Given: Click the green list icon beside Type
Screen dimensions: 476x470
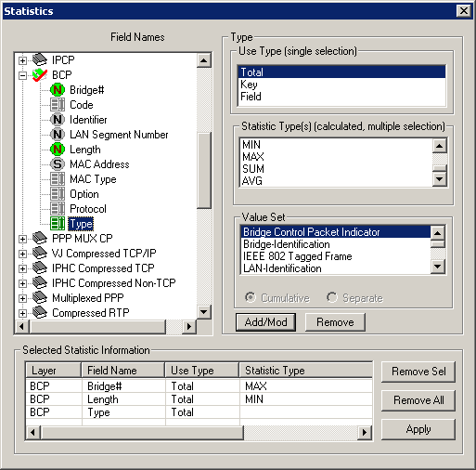Looking at the screenshot, I should pyautogui.click(x=58, y=224).
